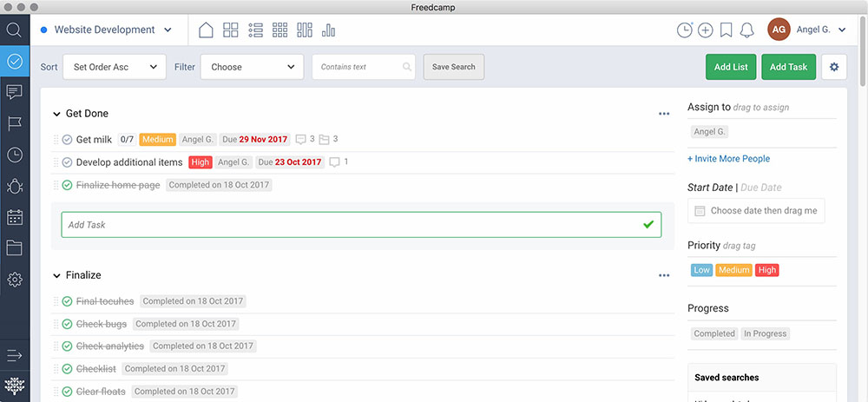Select the High priority tag in the side panel
868x402 pixels.
(766, 270)
